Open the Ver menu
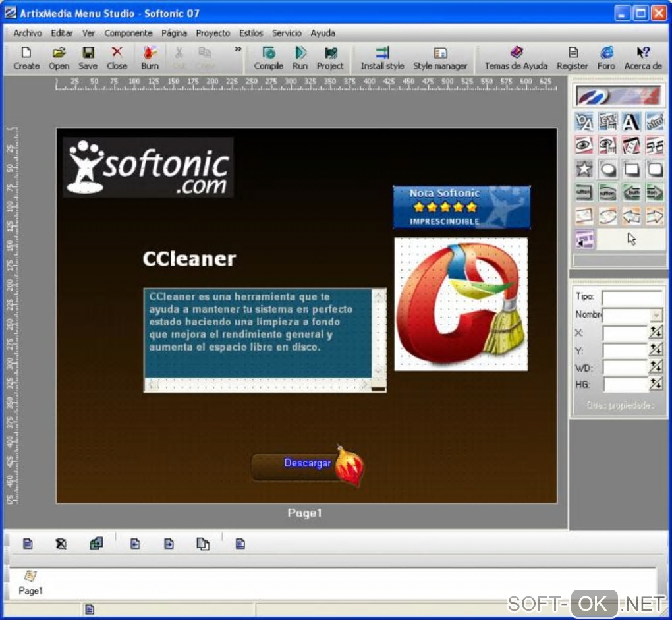This screenshot has width=672, height=620. [x=88, y=33]
